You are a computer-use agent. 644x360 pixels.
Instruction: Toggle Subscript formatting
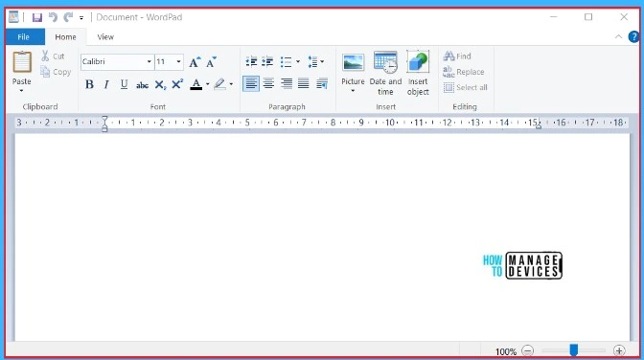pos(160,84)
